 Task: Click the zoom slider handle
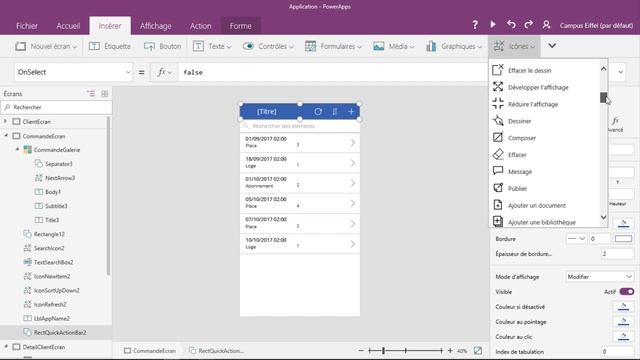pos(383,350)
